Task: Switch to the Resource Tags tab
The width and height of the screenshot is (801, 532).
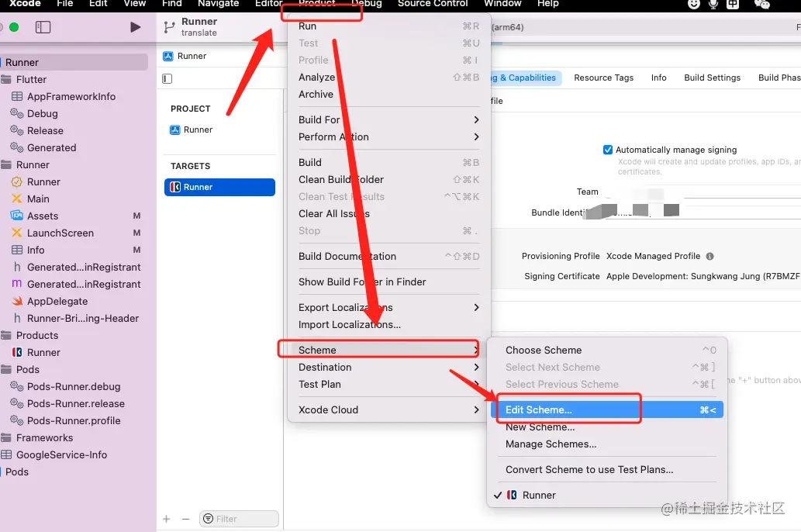Action: tap(603, 78)
